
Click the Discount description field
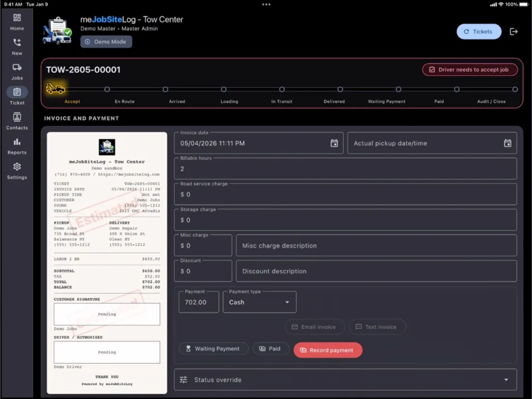tap(376, 271)
